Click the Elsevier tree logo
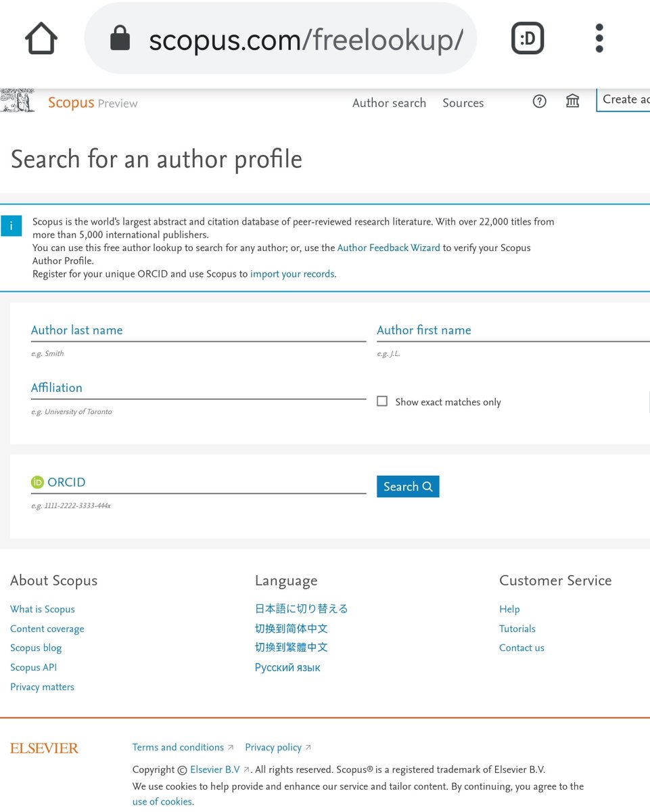 pyautogui.click(x=18, y=101)
